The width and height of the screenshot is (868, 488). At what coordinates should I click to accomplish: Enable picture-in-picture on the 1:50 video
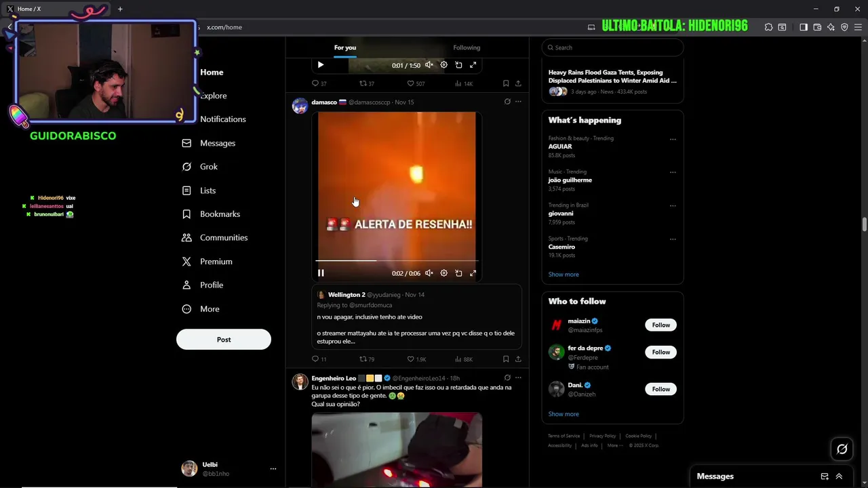pyautogui.click(x=458, y=65)
